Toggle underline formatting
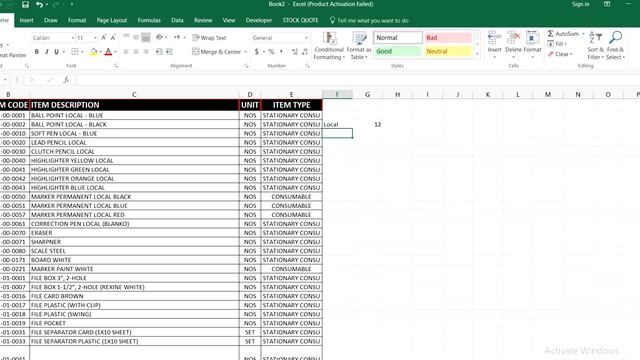The height and width of the screenshot is (360, 640). point(56,52)
